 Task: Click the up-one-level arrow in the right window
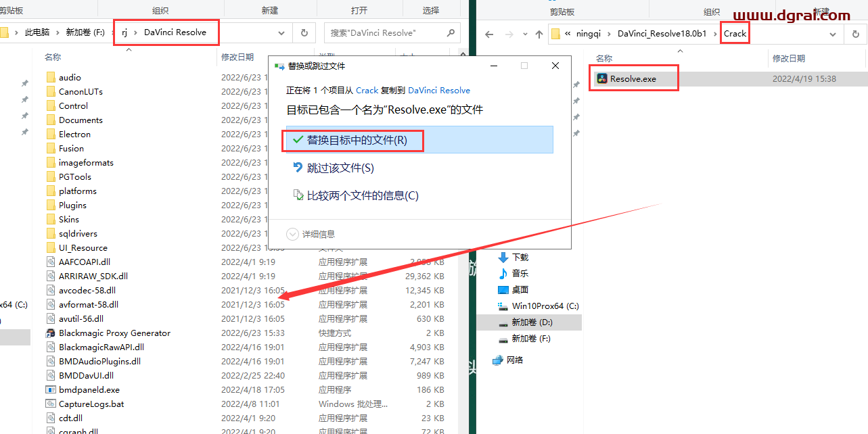(538, 32)
